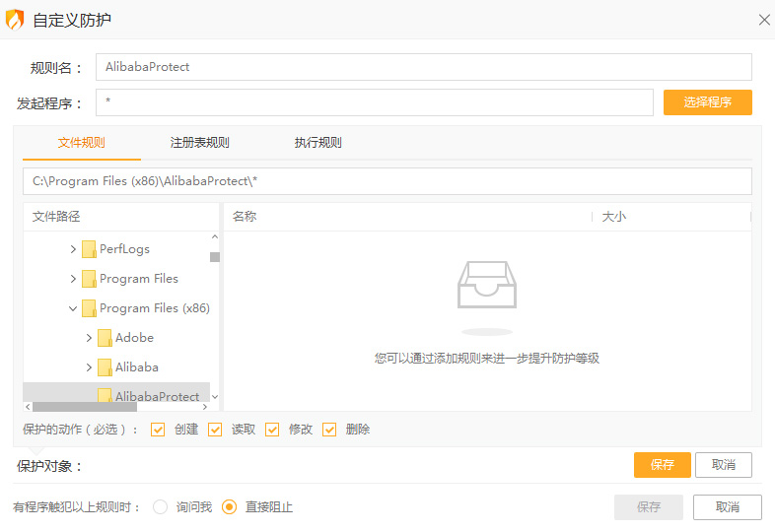Click the Huorong flame shield logo
The height and width of the screenshot is (532, 775).
(x=15, y=20)
